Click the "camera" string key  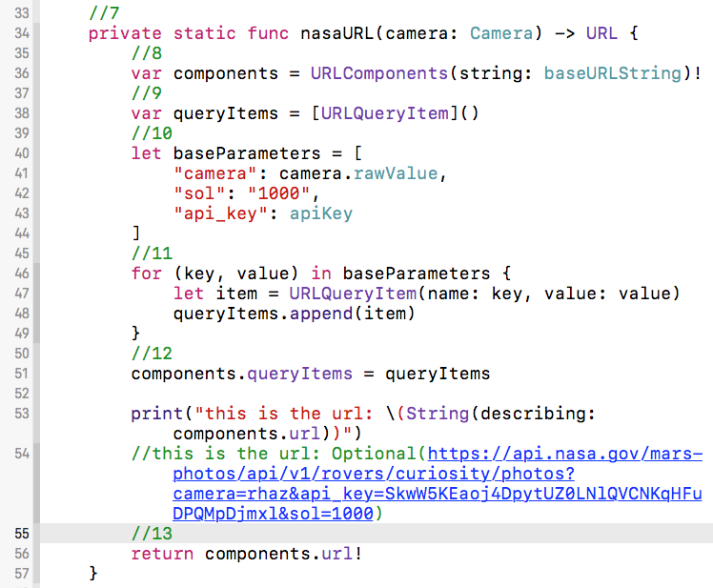[215, 173]
